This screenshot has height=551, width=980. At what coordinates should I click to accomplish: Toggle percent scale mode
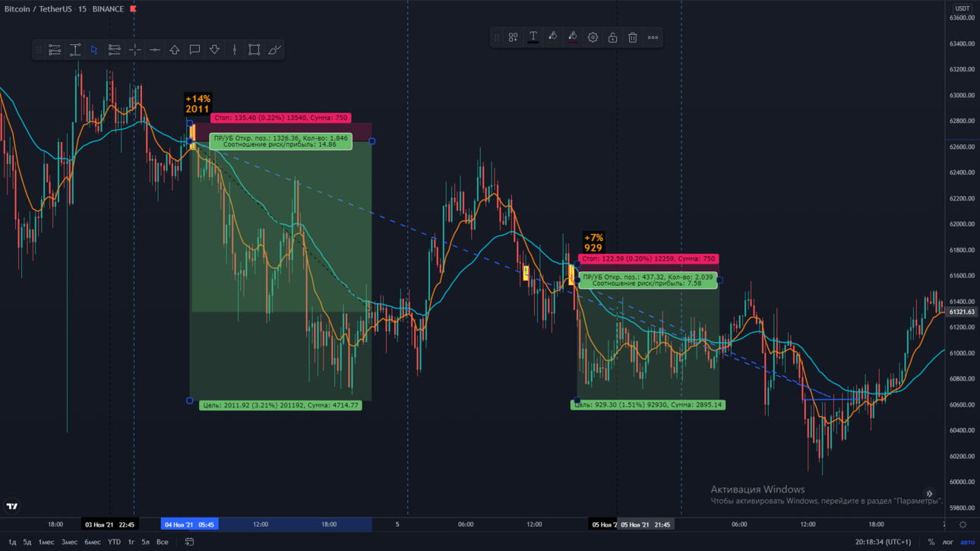pyautogui.click(x=931, y=542)
